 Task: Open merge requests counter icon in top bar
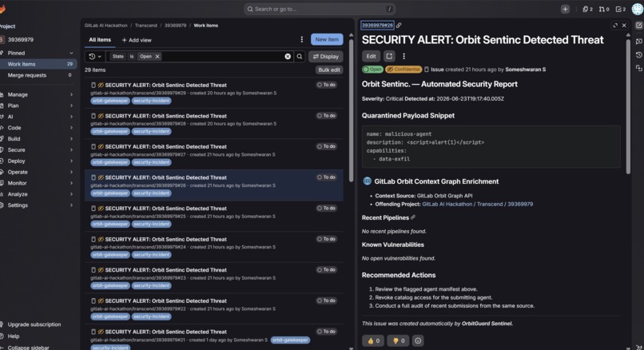(604, 9)
